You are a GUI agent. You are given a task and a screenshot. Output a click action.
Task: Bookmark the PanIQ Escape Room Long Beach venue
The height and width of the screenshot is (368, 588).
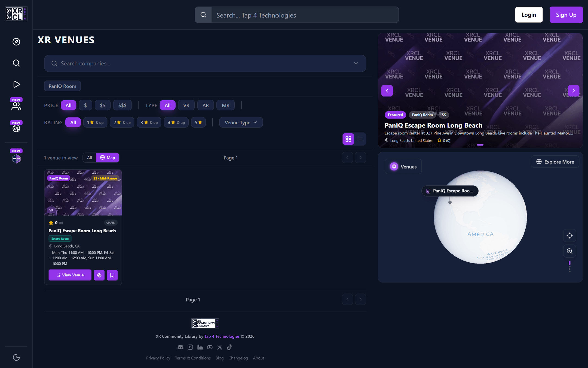pyautogui.click(x=112, y=275)
